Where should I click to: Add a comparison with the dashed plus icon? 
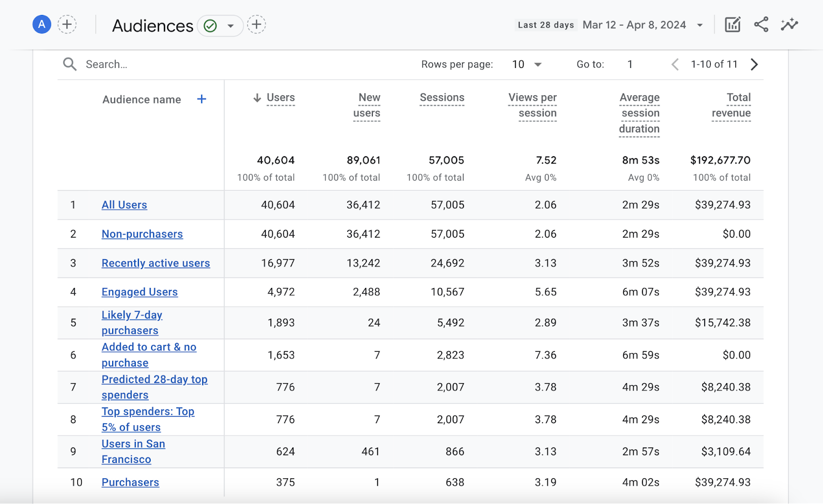tap(67, 24)
